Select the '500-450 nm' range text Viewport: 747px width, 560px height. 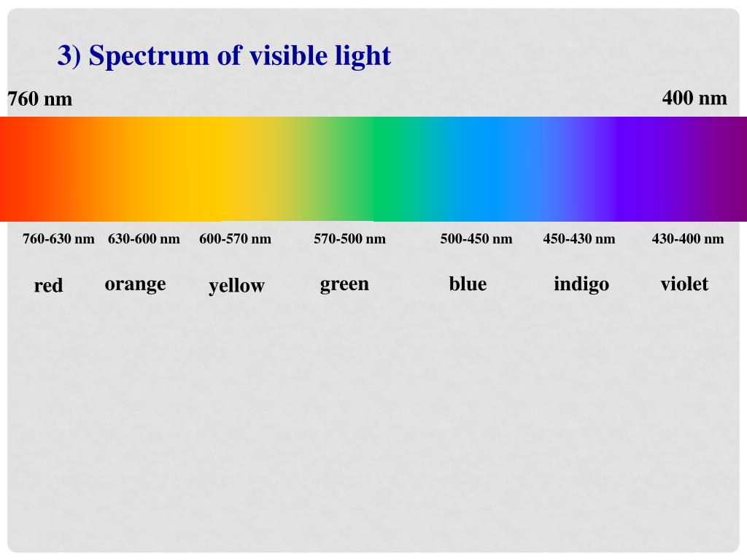coord(476,238)
